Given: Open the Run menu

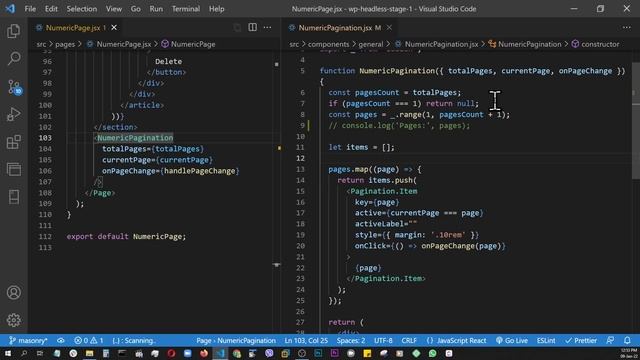Looking at the screenshot, I should 156,9.
